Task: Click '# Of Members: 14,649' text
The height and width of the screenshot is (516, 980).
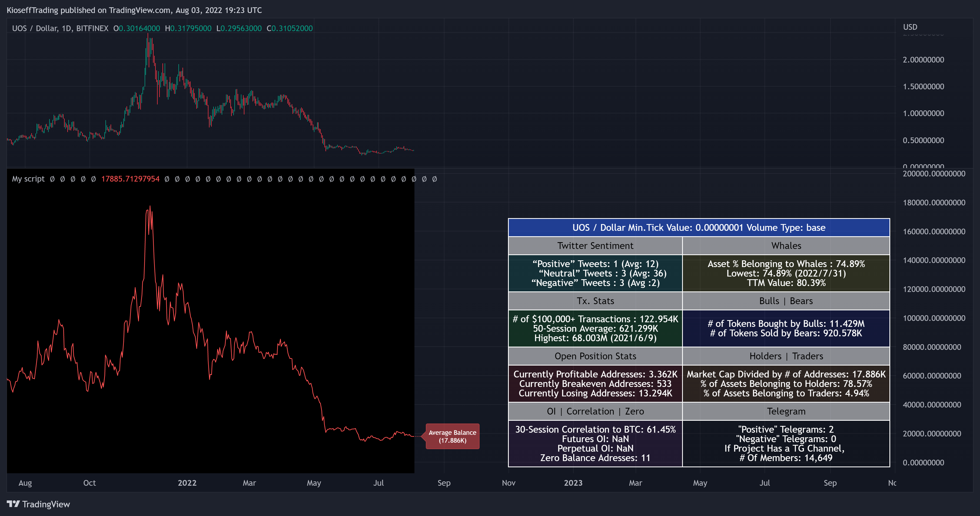Action: pos(786,458)
